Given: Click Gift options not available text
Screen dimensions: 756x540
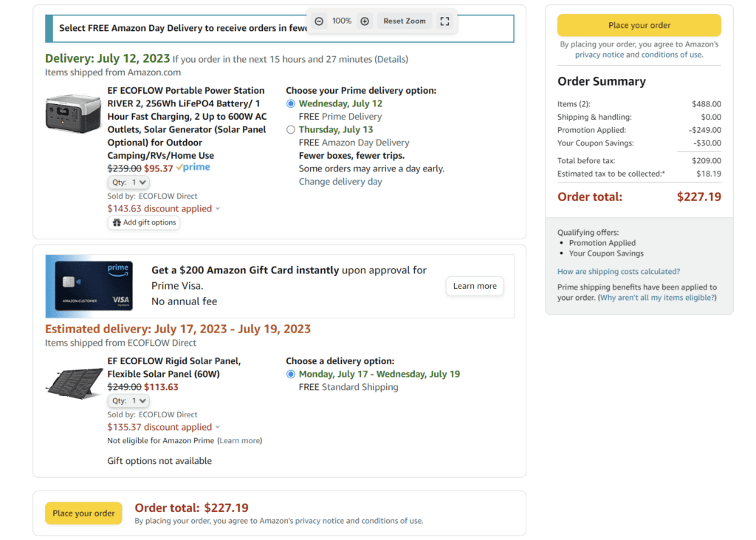Looking at the screenshot, I should [159, 462].
